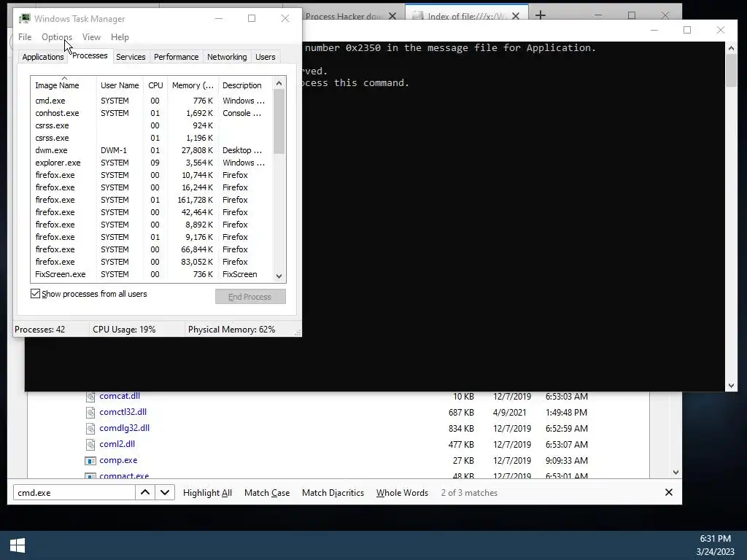Go to previous find match arrow
Image resolution: width=747 pixels, height=560 pixels.
145,493
